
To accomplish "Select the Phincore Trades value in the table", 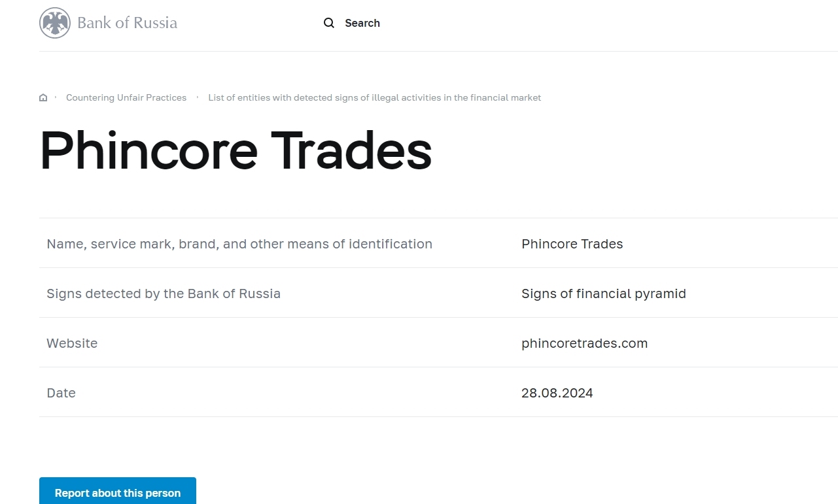I will [x=572, y=244].
